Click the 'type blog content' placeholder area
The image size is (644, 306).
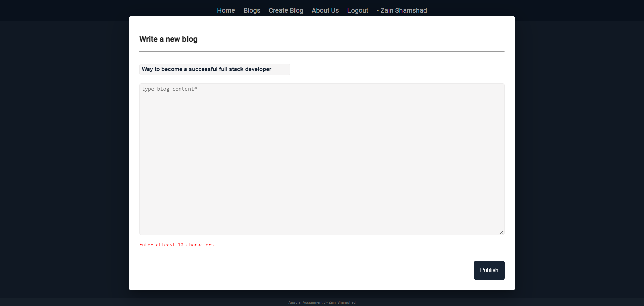click(x=169, y=89)
